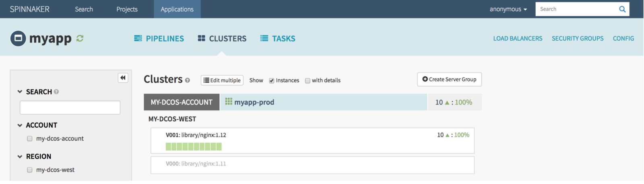Open the Applications nav item

[177, 9]
